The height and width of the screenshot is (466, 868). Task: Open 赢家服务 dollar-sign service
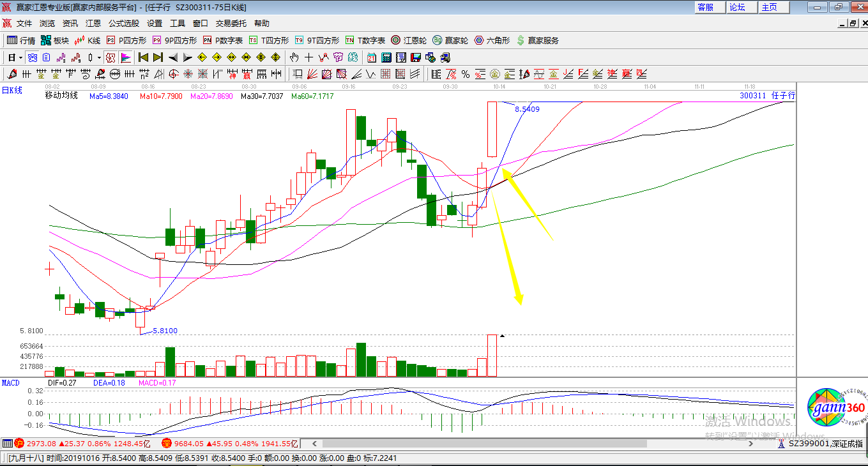(x=537, y=40)
